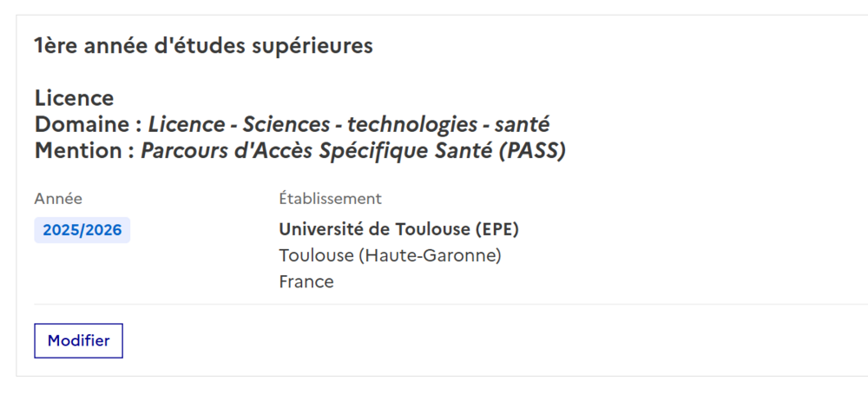Click the Université de Toulouse name
This screenshot has height=402, width=868.
(375, 229)
